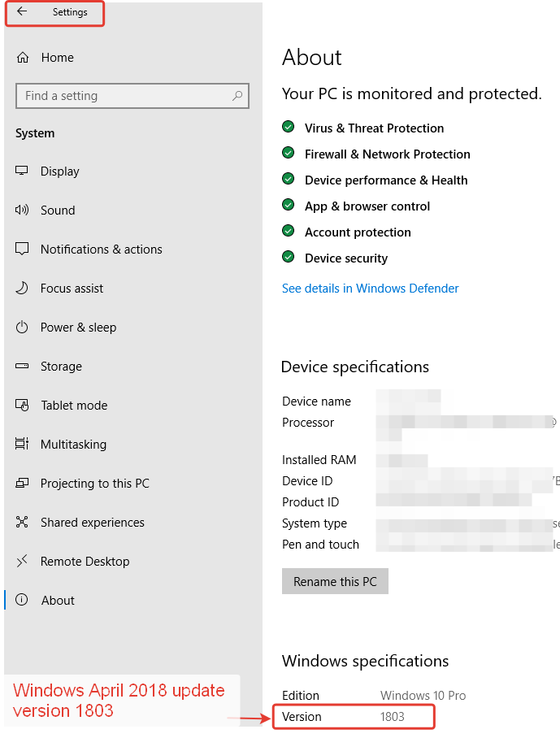Open Remote Desktop settings

coord(85,562)
